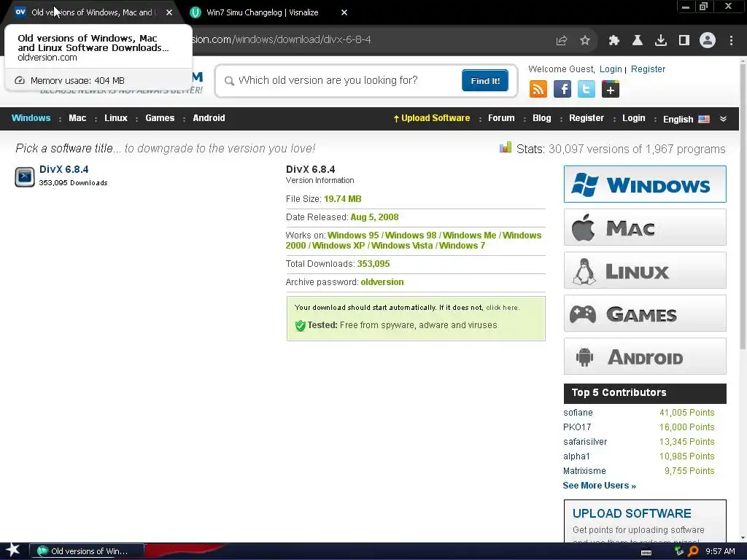Open contributor safarisilver's profile

pyautogui.click(x=585, y=442)
